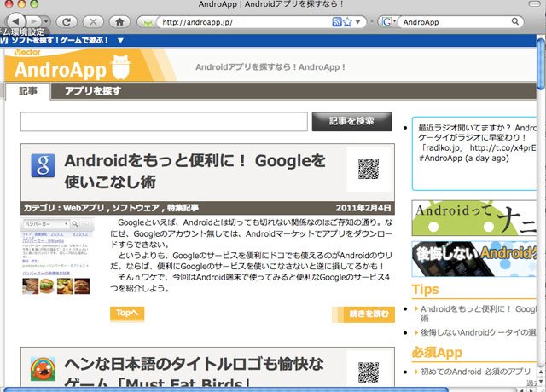Viewport: 546px width, 392px height.
Task: Go back with the browser back arrow
Action: [16, 21]
